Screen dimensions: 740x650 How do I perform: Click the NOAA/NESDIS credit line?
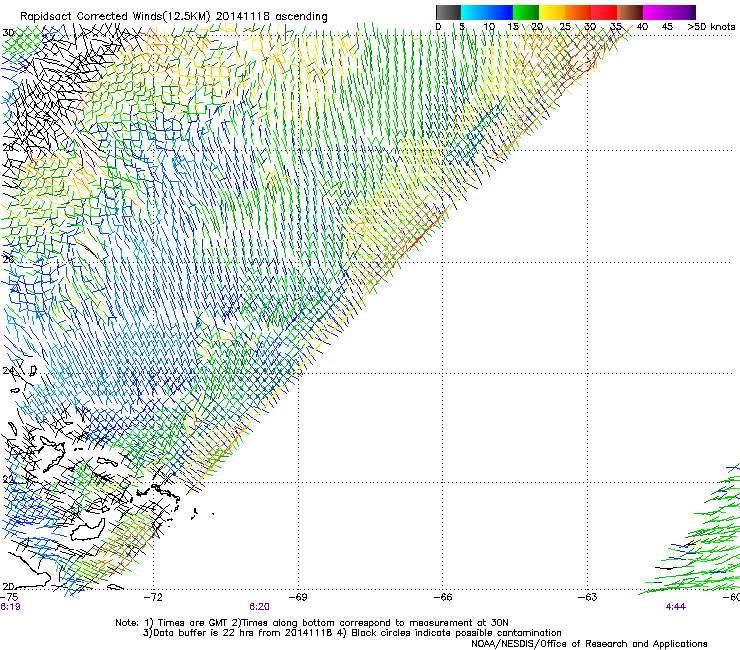point(589,644)
